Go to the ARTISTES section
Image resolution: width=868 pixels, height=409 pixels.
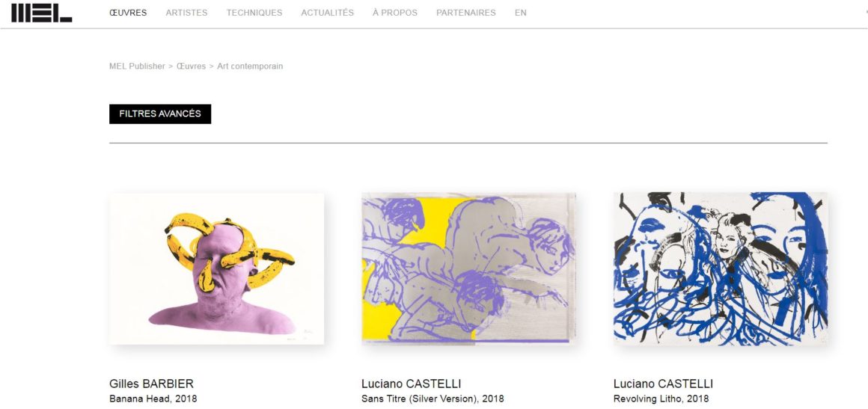pos(186,13)
